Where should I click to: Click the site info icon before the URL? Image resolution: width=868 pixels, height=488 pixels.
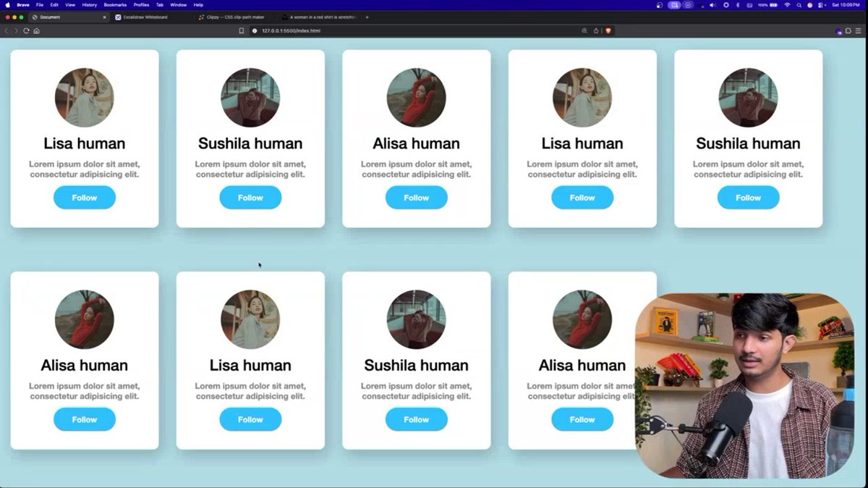point(255,30)
